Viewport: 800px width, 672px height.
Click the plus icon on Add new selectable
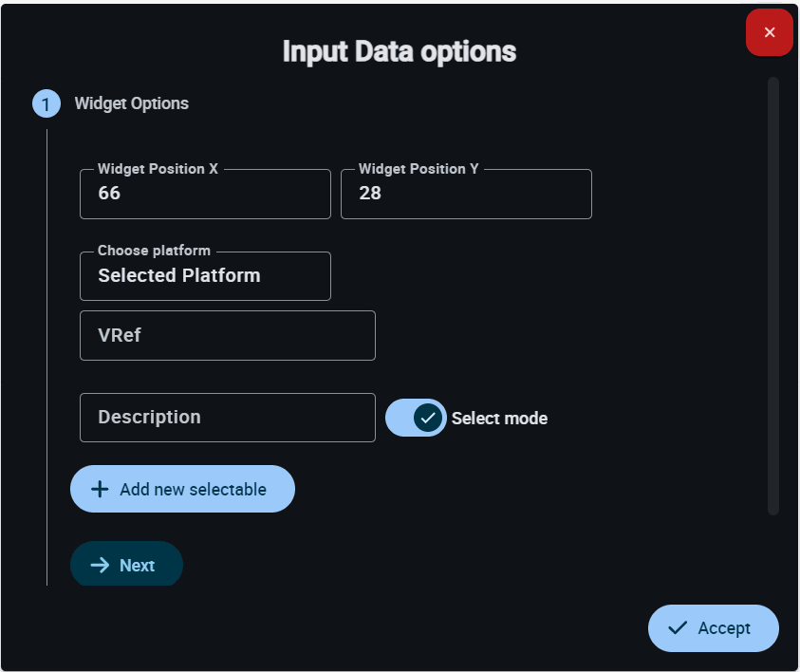click(100, 490)
